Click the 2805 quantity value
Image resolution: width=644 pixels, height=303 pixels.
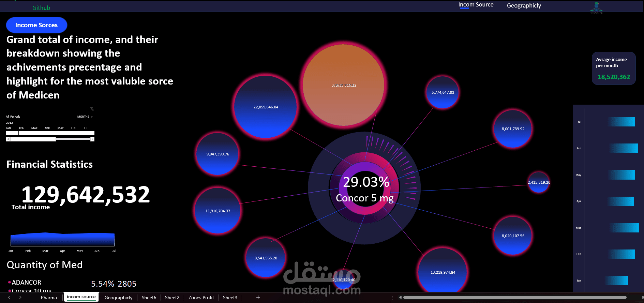(127, 284)
